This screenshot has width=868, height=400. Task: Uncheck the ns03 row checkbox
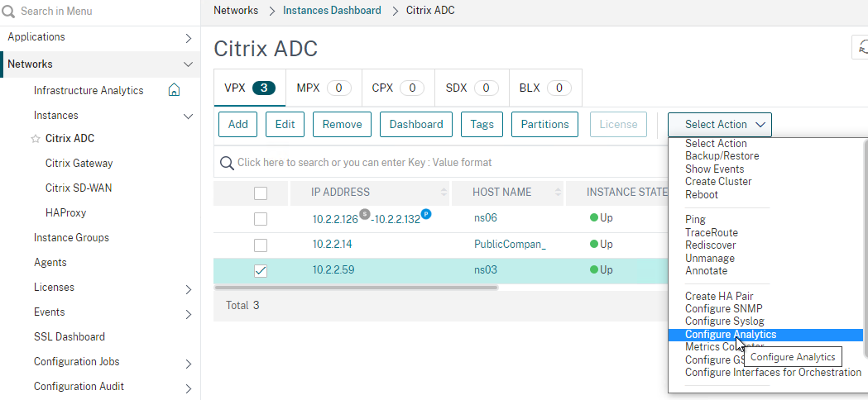pyautogui.click(x=260, y=271)
